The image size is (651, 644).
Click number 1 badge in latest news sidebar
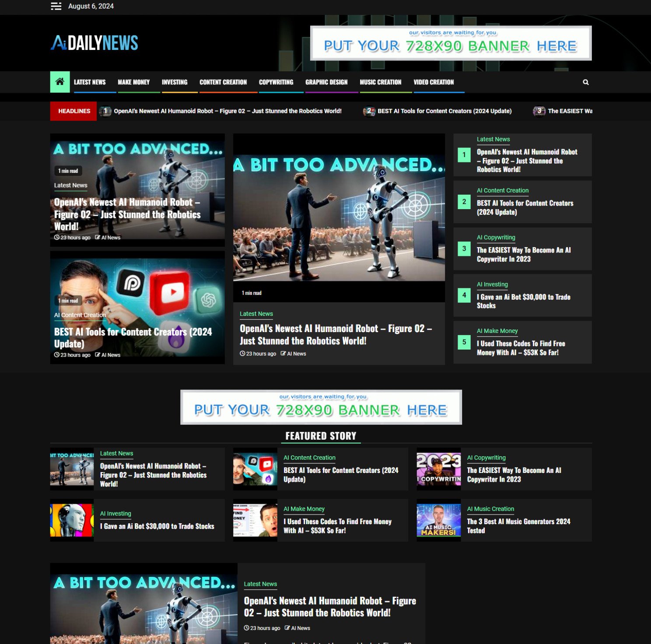pyautogui.click(x=464, y=155)
